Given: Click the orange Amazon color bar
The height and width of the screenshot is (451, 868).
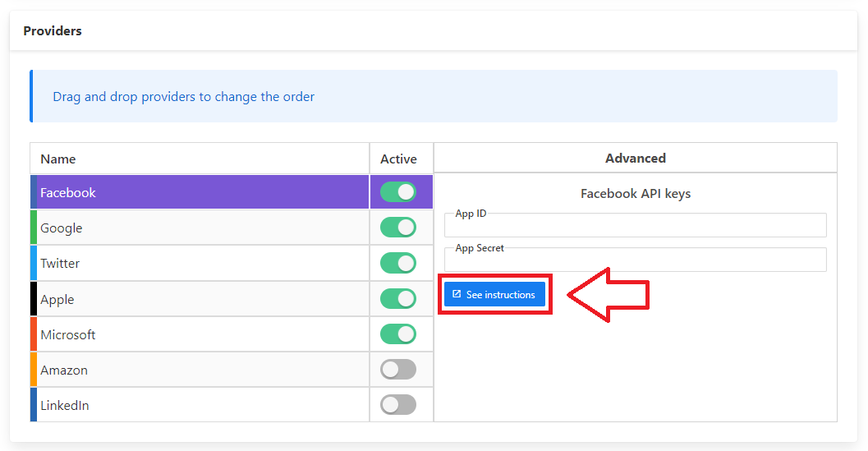Looking at the screenshot, I should 34,370.
